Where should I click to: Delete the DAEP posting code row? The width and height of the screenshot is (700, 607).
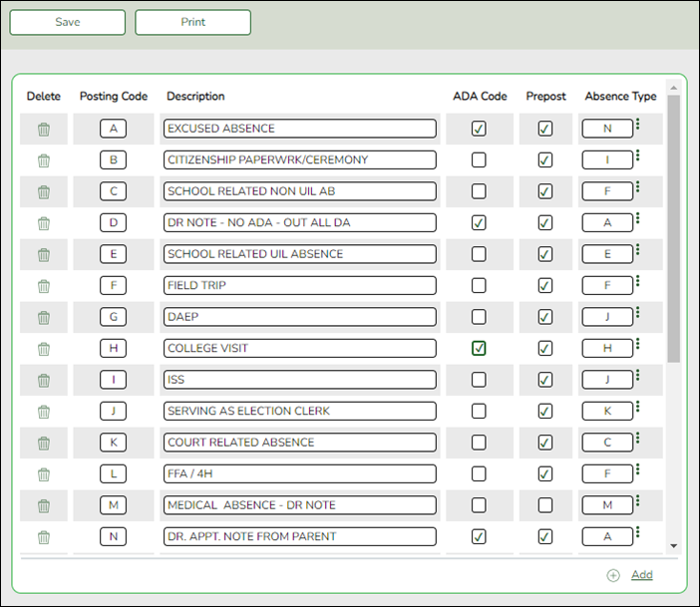click(44, 318)
